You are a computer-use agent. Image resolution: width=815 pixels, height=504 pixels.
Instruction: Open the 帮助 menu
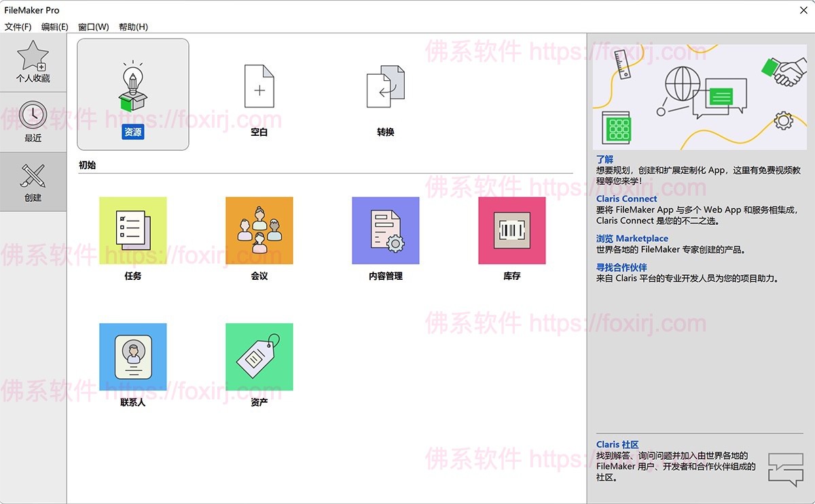click(x=132, y=26)
